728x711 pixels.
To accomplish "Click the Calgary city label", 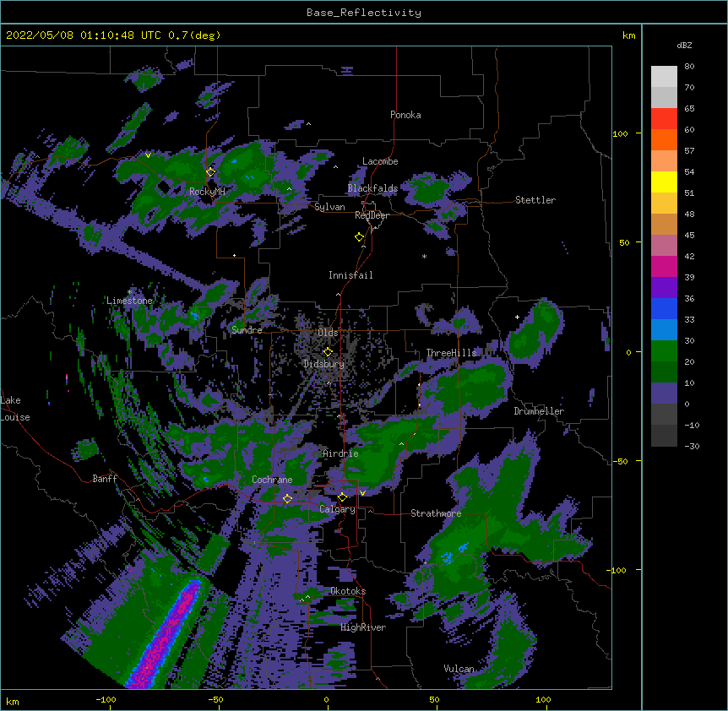I will click(337, 509).
